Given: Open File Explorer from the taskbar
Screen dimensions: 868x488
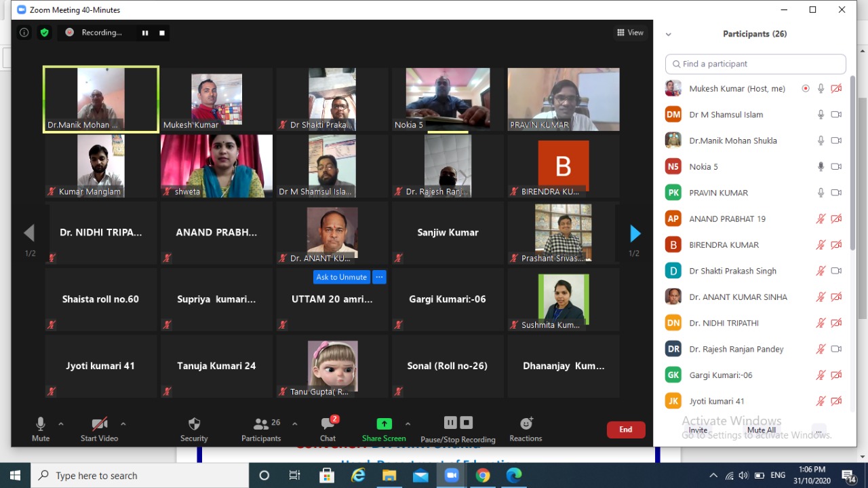Looking at the screenshot, I should tap(389, 475).
